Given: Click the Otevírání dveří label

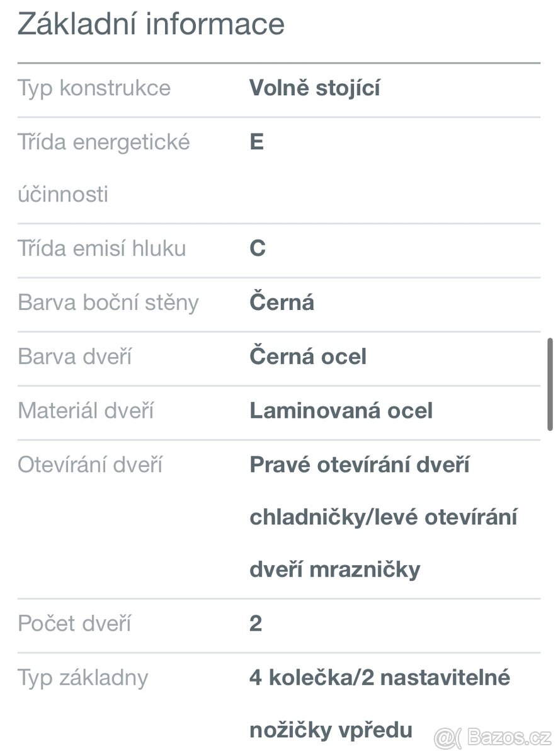Looking at the screenshot, I should coord(90,465).
